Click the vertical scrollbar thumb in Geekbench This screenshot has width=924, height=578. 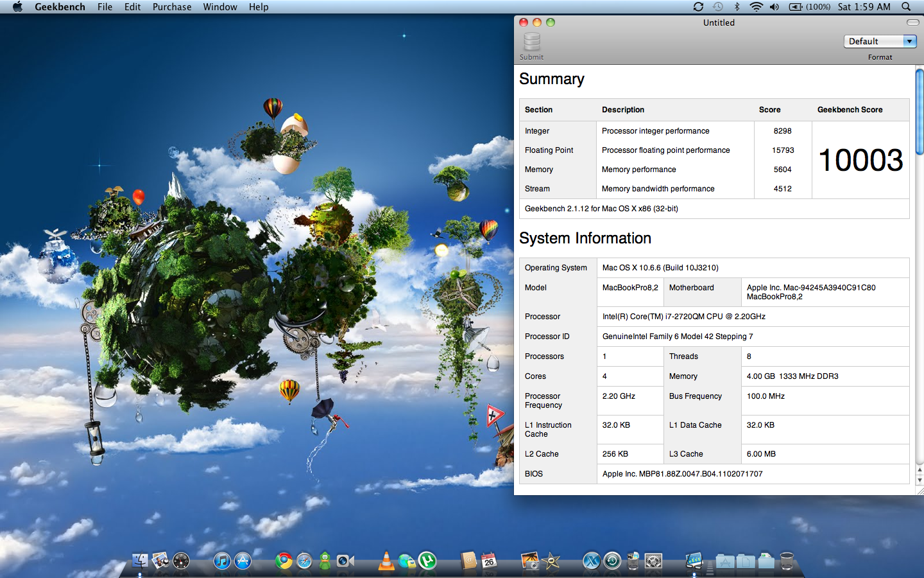(920, 111)
